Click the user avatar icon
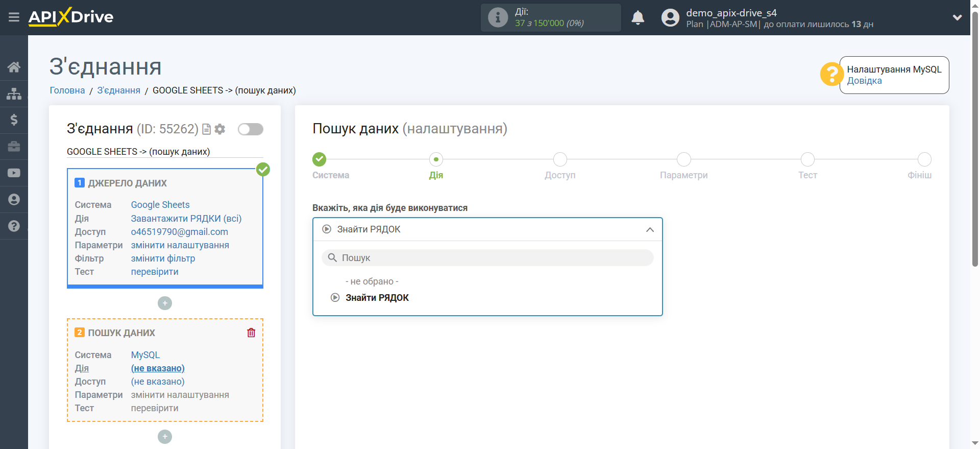 click(x=670, y=17)
